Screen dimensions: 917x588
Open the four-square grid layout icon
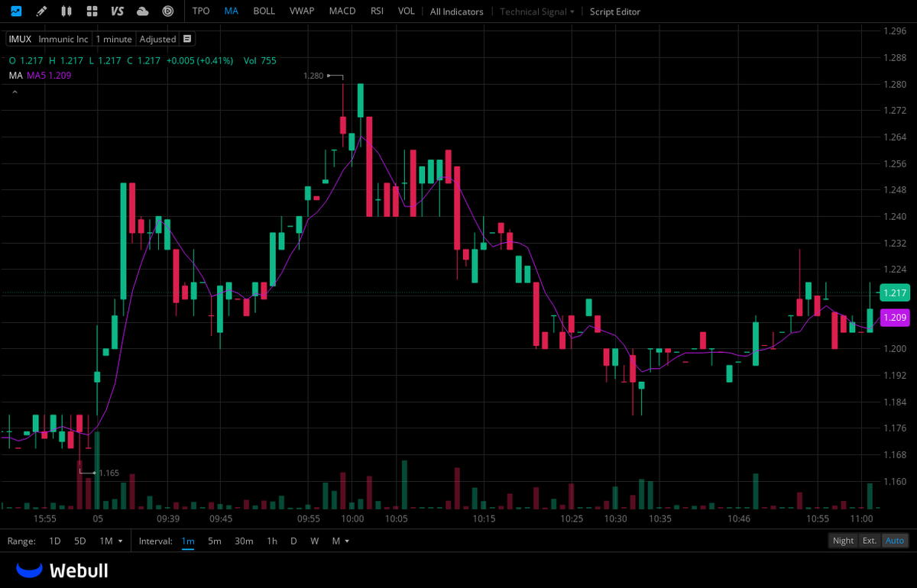coord(92,11)
